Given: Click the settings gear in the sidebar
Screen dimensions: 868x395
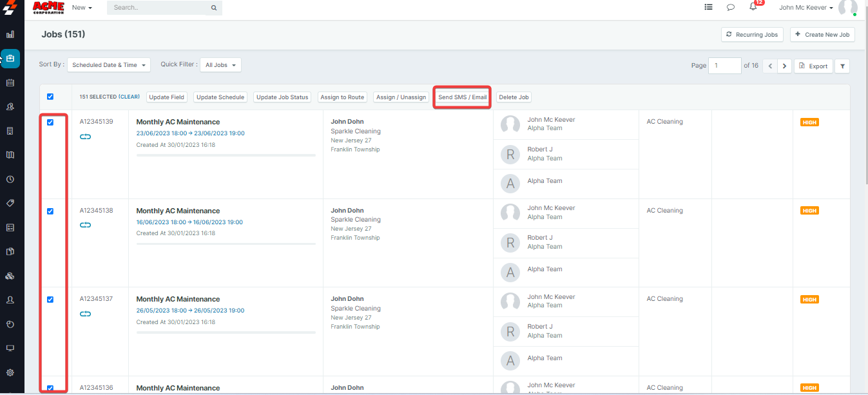Looking at the screenshot, I should tap(10, 372).
